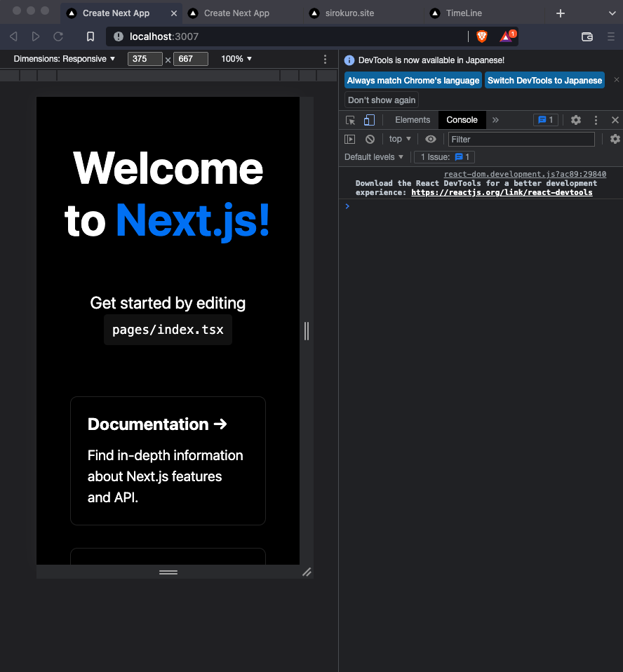
Task: Open device toolbar more options menu
Action: click(325, 59)
